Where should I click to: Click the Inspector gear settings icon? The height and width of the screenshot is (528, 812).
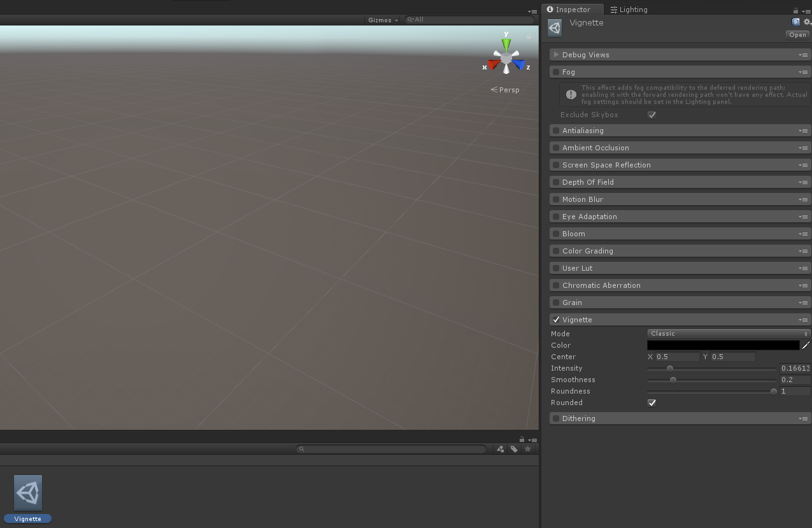click(x=807, y=22)
